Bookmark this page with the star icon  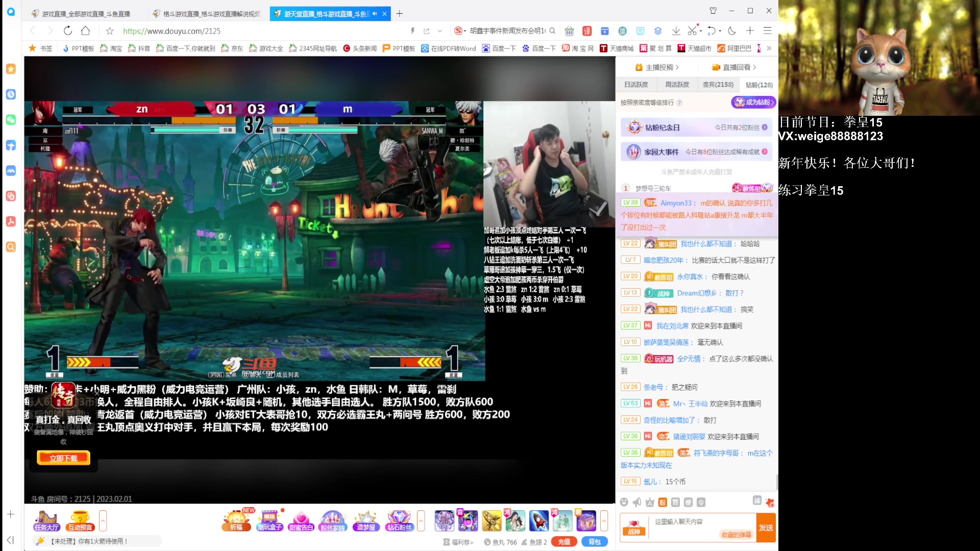pos(110,31)
